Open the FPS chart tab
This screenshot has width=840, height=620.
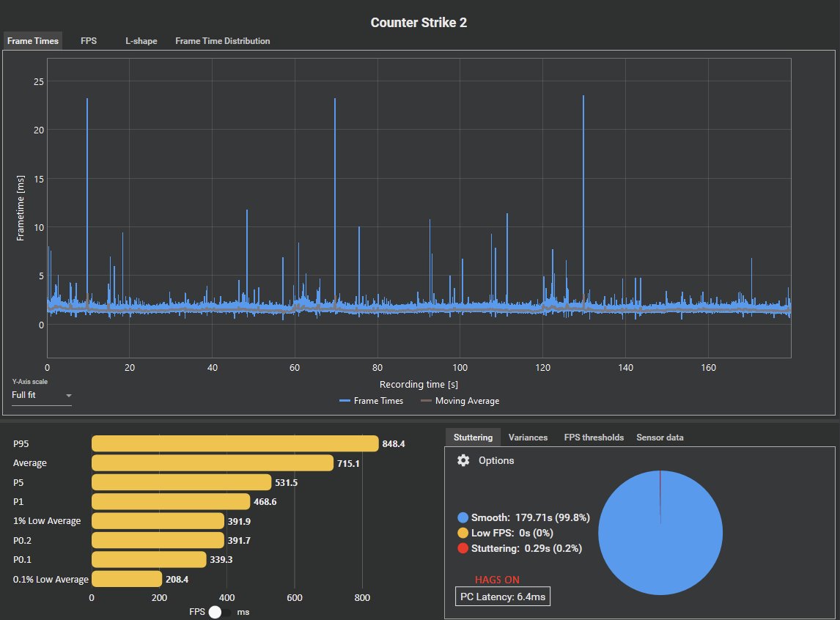pyautogui.click(x=89, y=41)
